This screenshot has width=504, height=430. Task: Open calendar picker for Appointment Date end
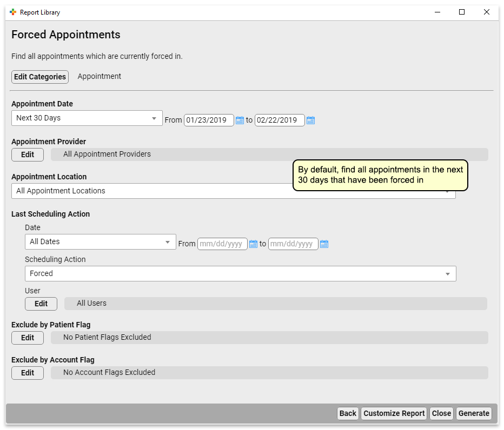pos(310,120)
